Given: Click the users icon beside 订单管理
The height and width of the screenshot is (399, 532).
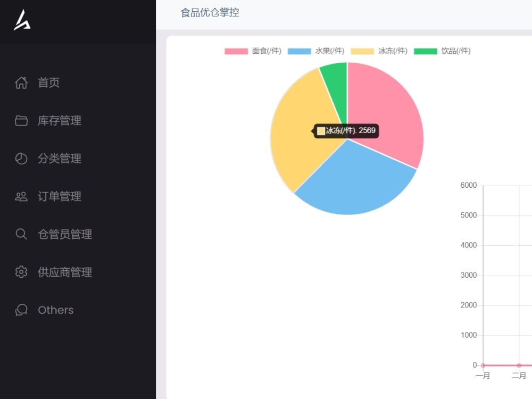Looking at the screenshot, I should [x=21, y=196].
